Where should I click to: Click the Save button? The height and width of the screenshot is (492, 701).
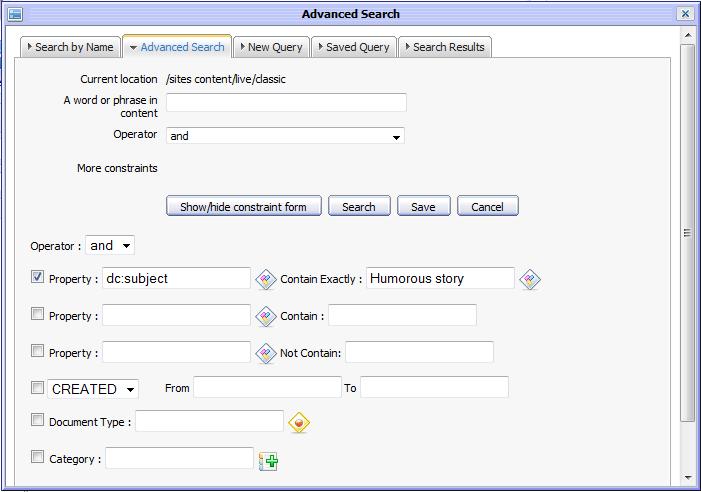pyautogui.click(x=423, y=206)
